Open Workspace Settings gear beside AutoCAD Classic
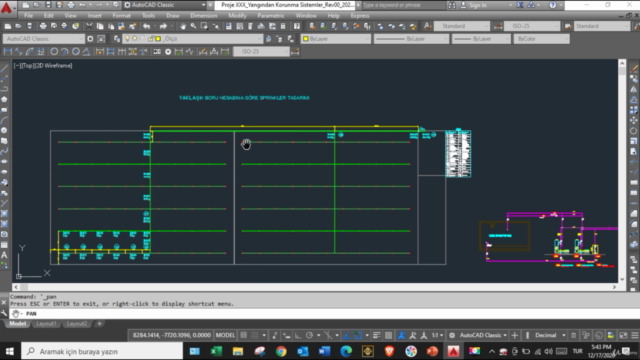This screenshot has height=360, width=640. pos(90,39)
